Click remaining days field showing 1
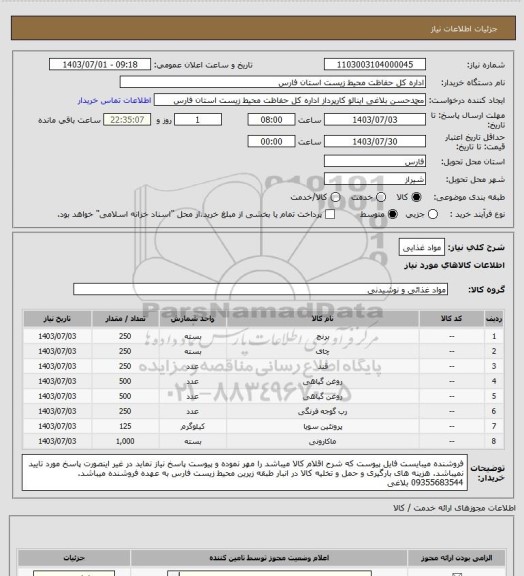 [198, 120]
